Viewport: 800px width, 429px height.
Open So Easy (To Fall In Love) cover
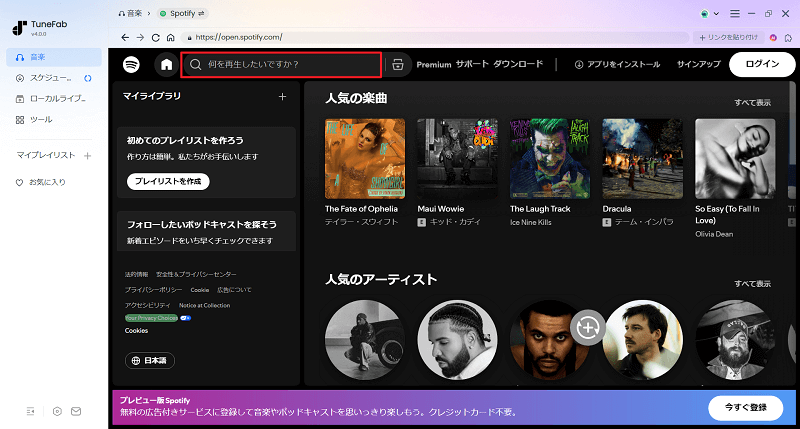tap(735, 159)
